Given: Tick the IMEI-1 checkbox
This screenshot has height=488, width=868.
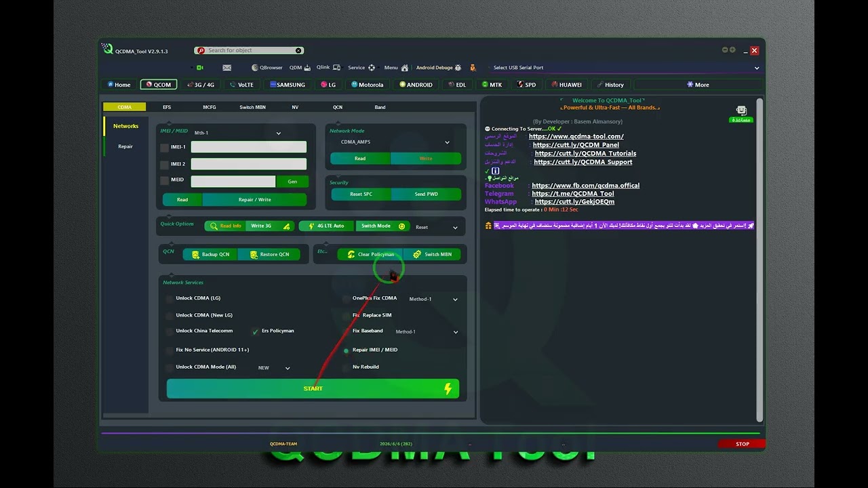Looking at the screenshot, I should pyautogui.click(x=165, y=148).
